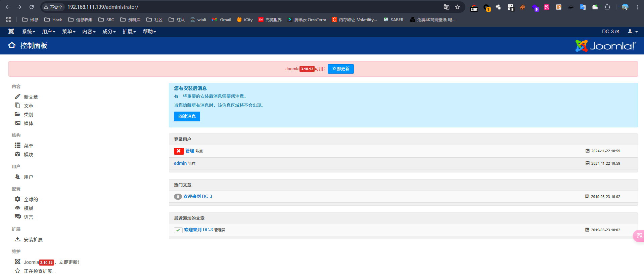Screen dimensions: 644x278
Task: Open Media via the image icon
Action: 17,123
